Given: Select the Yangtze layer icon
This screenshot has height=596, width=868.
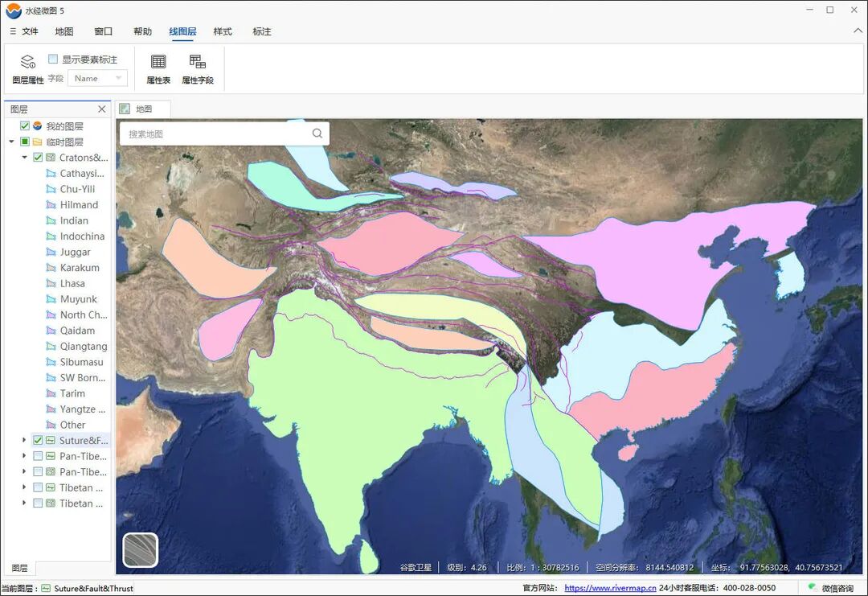Looking at the screenshot, I should [x=51, y=409].
